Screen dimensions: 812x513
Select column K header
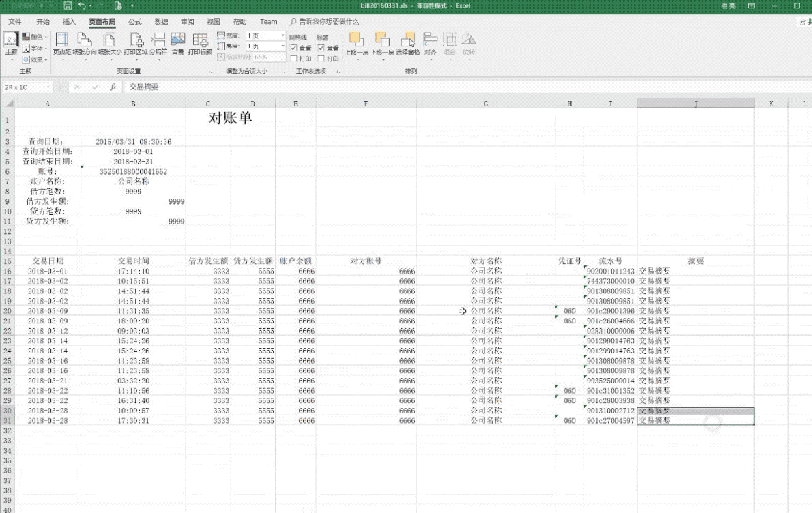coord(771,104)
